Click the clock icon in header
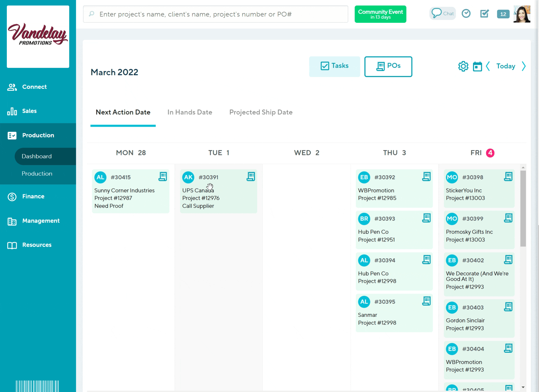Screen dimensions: 539x392 466,14
